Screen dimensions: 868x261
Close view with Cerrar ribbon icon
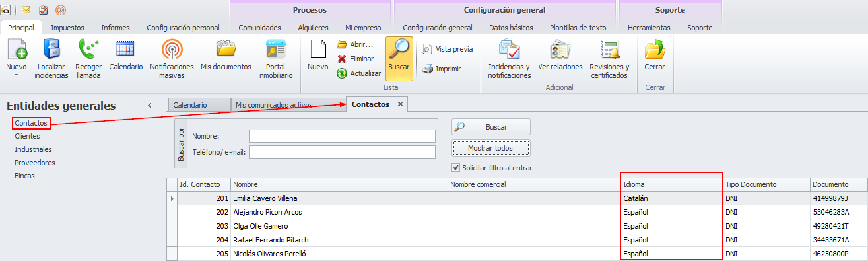(x=655, y=56)
